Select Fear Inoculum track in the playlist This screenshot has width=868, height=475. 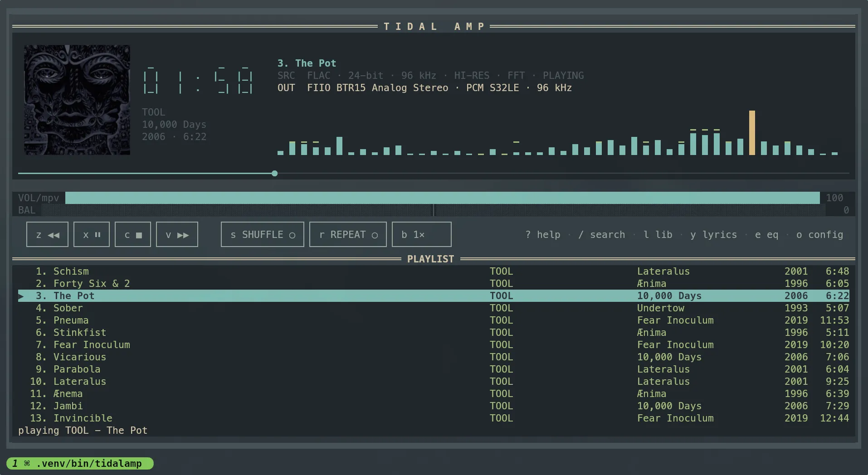(x=434, y=344)
